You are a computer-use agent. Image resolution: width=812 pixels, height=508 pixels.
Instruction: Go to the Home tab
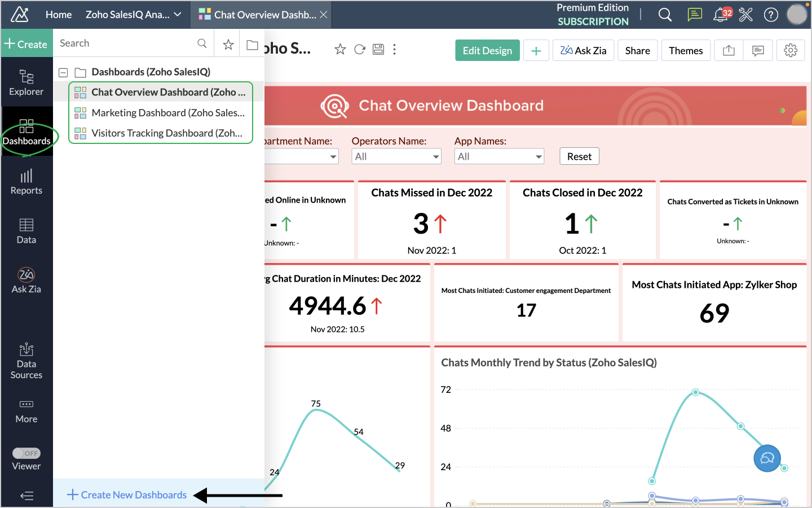click(59, 15)
